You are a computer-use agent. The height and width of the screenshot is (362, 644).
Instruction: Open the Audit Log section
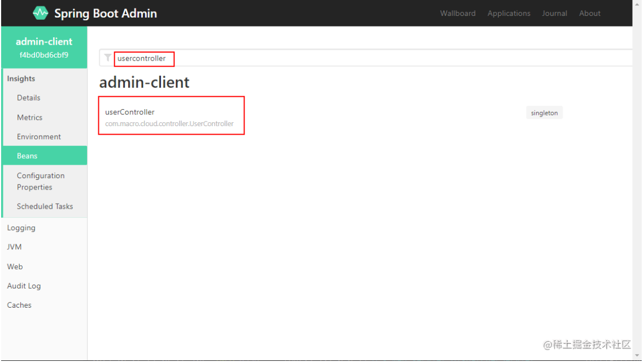click(x=24, y=286)
